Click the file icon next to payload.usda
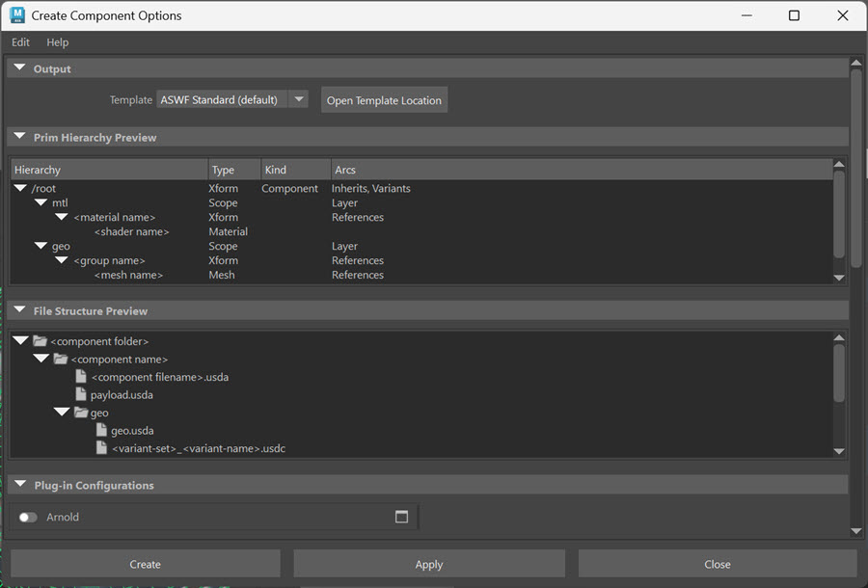The width and height of the screenshot is (868, 588). pyautogui.click(x=81, y=393)
